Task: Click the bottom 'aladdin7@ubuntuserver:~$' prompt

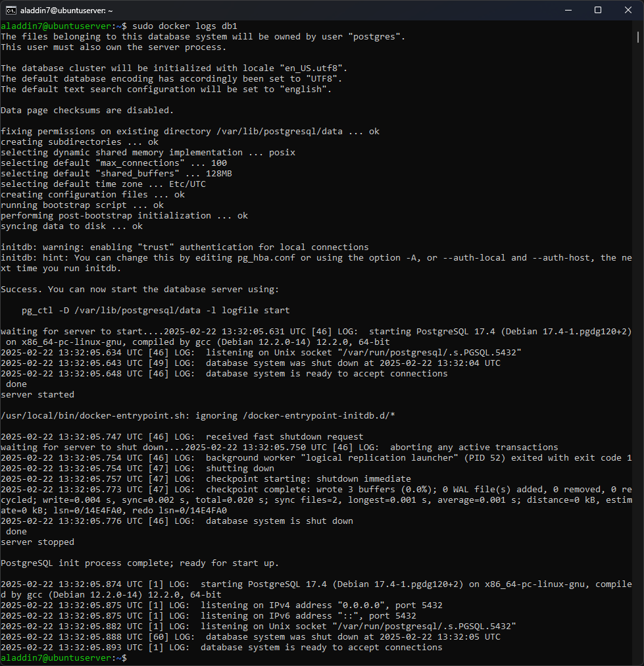Action: (x=64, y=658)
